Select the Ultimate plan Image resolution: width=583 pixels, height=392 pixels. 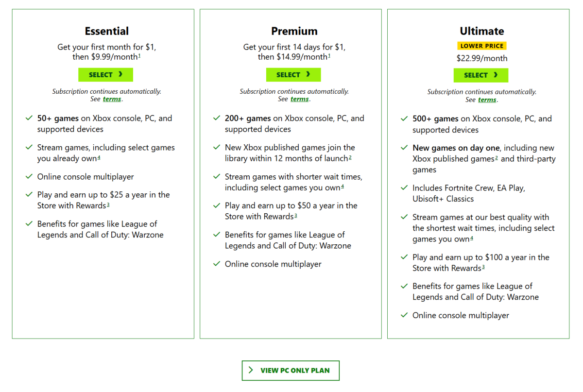pos(481,75)
